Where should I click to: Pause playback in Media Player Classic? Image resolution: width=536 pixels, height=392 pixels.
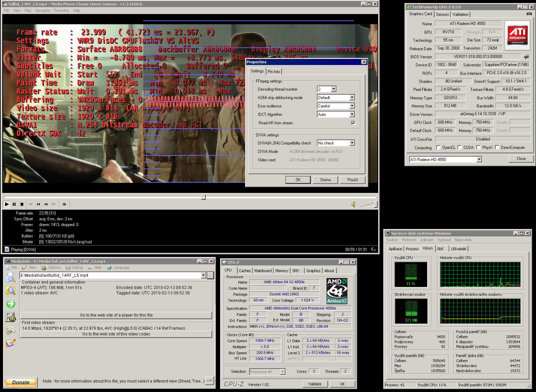pyautogui.click(x=14, y=204)
